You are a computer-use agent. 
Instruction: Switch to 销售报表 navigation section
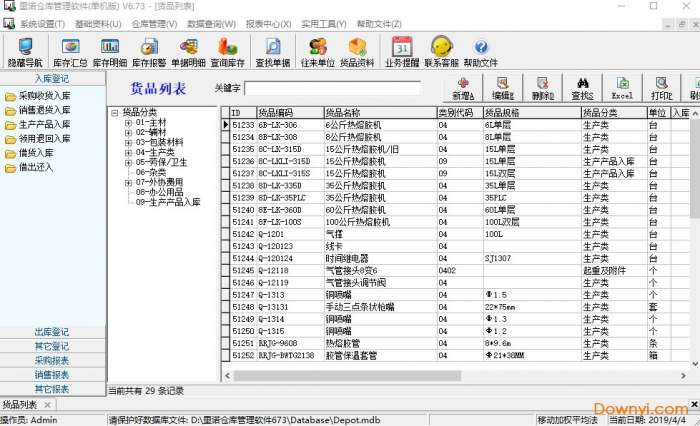coord(52,375)
